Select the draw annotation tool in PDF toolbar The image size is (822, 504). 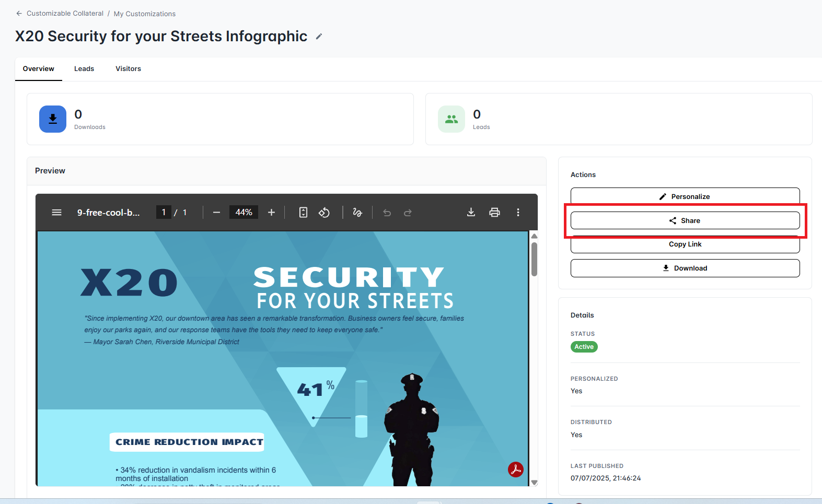click(357, 213)
